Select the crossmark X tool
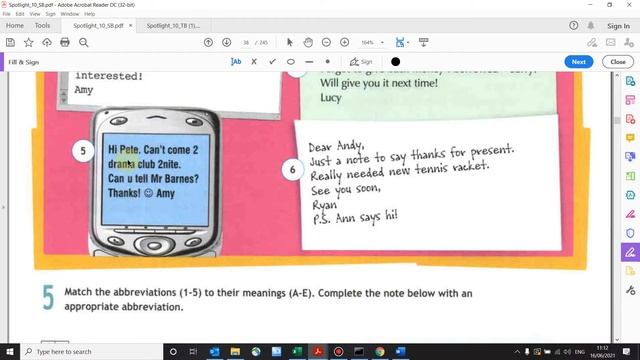Viewport: 640px width, 360px height. [x=254, y=62]
